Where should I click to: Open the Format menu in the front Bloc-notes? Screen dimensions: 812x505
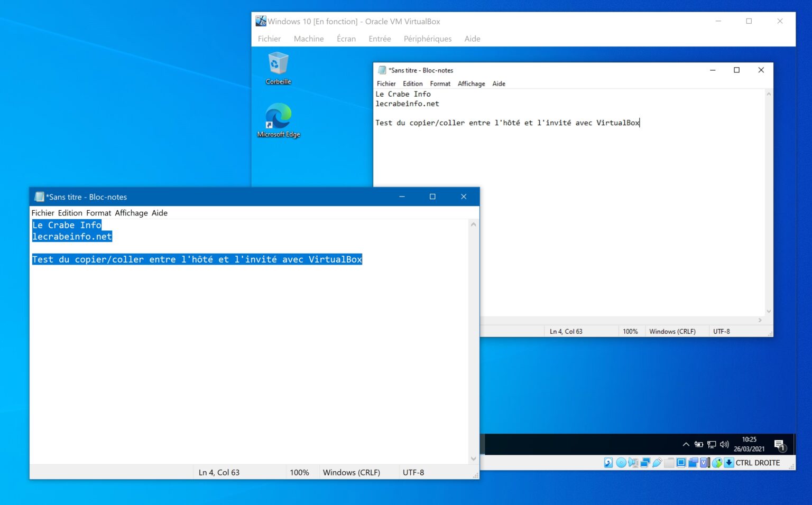(98, 213)
